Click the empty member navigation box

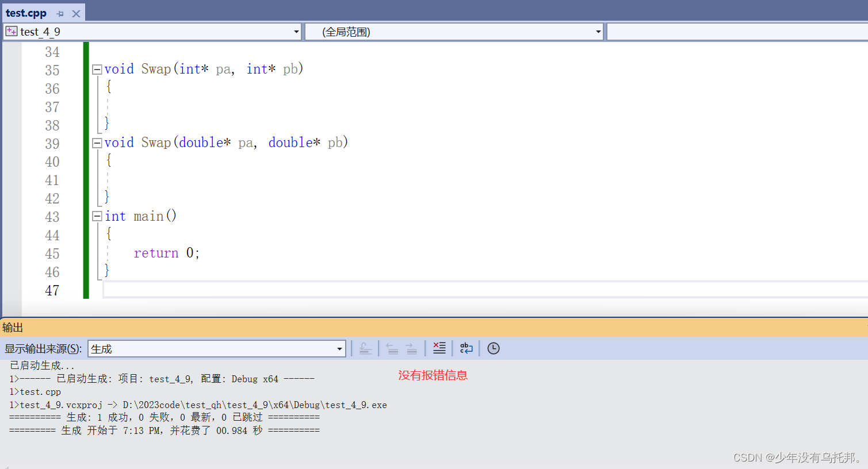click(737, 32)
